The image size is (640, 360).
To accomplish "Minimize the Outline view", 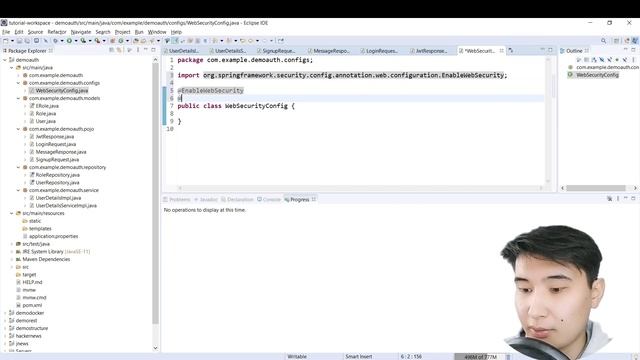I will click(x=625, y=50).
